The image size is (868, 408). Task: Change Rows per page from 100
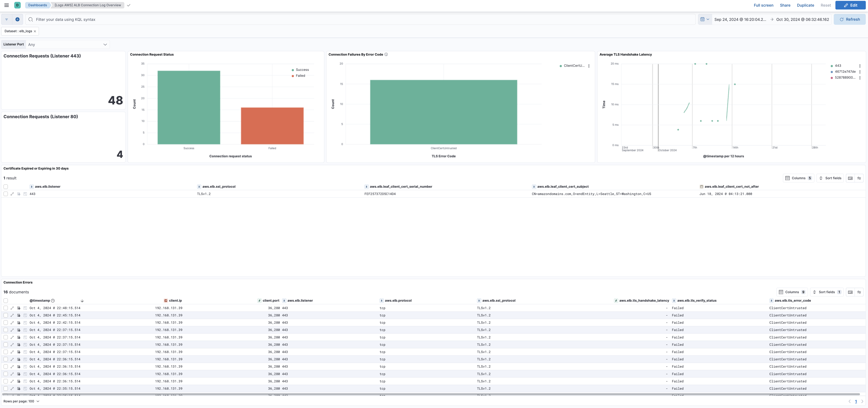21,401
